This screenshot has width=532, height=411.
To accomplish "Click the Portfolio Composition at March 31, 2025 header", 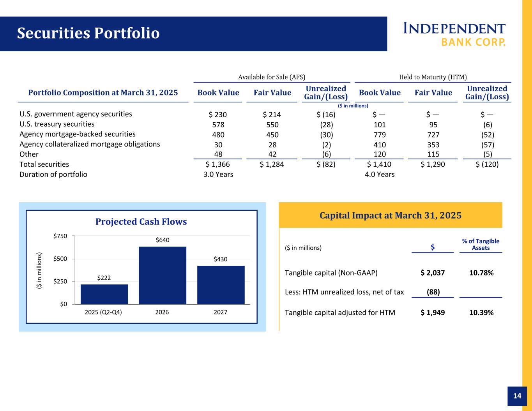I will [103, 93].
